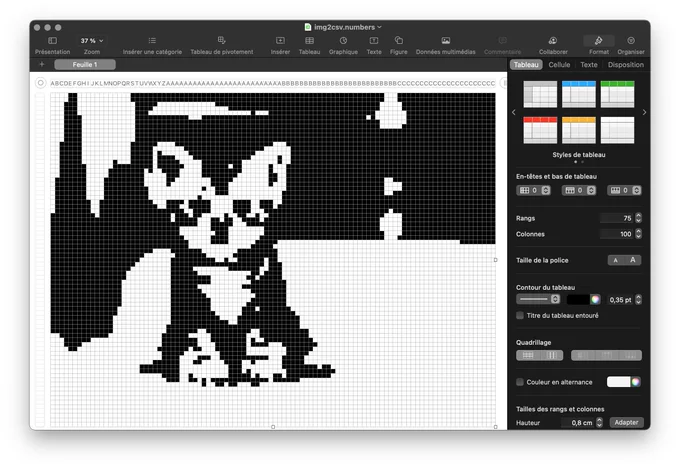Image resolution: width=680 pixels, height=469 pixels.
Task: Open the footer rows count dropdown
Action: [x=624, y=190]
